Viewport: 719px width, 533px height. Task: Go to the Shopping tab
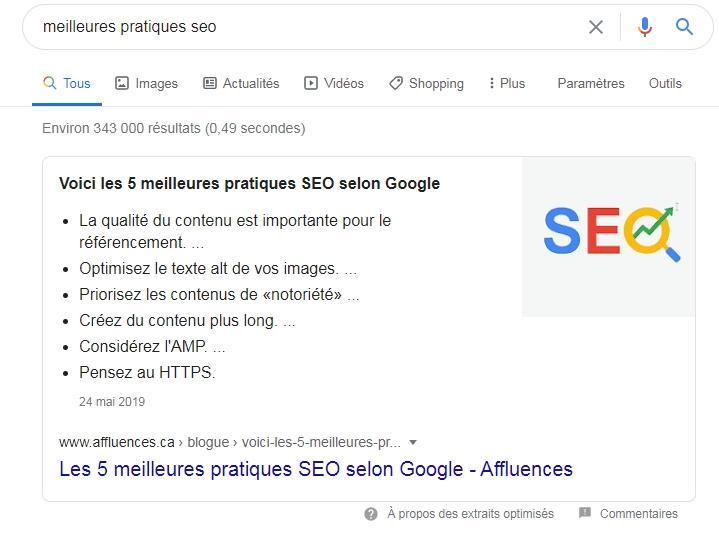[x=426, y=83]
